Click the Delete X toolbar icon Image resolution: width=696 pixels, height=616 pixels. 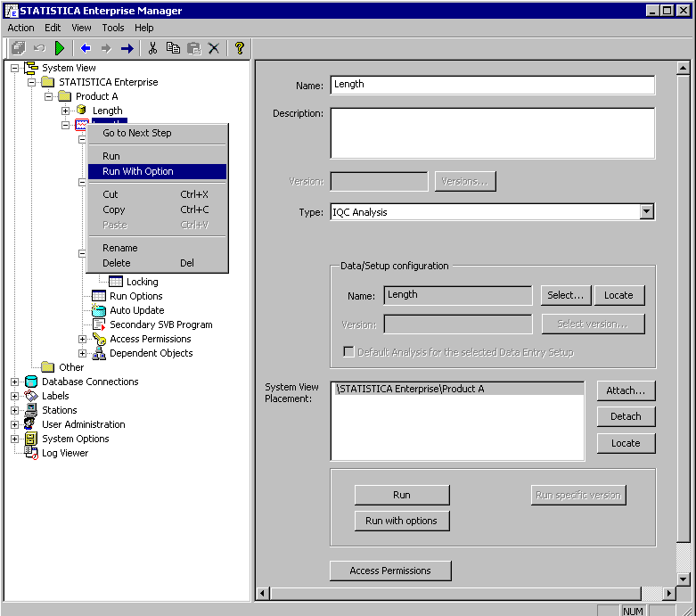214,48
